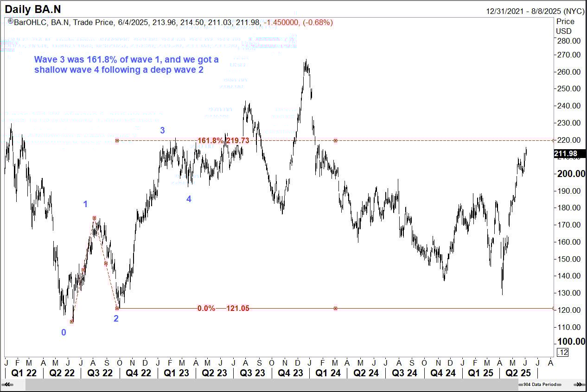The image size is (587, 392).
Task: Click the right double-arrow scroll button
Action: point(579,384)
